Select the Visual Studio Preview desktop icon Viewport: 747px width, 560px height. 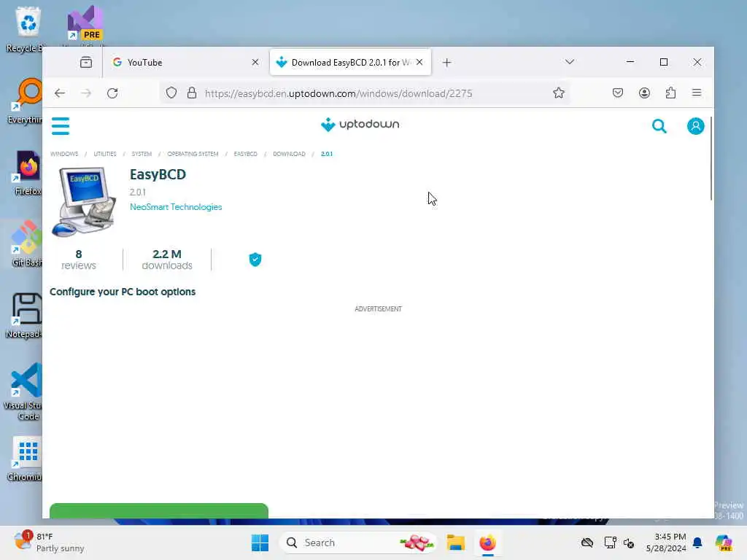click(x=85, y=23)
